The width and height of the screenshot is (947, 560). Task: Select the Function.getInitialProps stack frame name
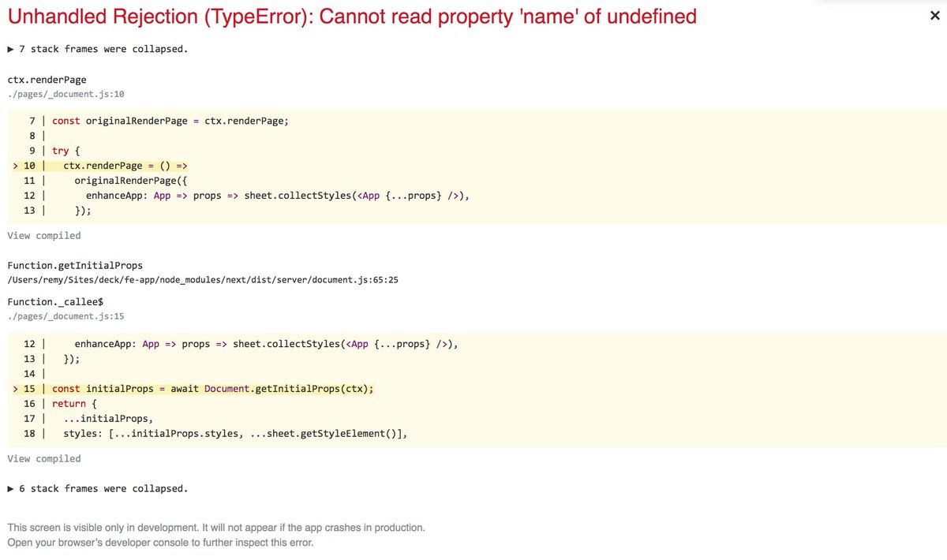pyautogui.click(x=75, y=265)
